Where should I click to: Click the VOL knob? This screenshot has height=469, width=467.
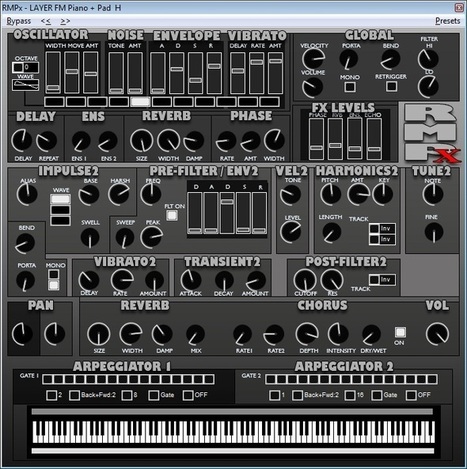pyautogui.click(x=437, y=334)
